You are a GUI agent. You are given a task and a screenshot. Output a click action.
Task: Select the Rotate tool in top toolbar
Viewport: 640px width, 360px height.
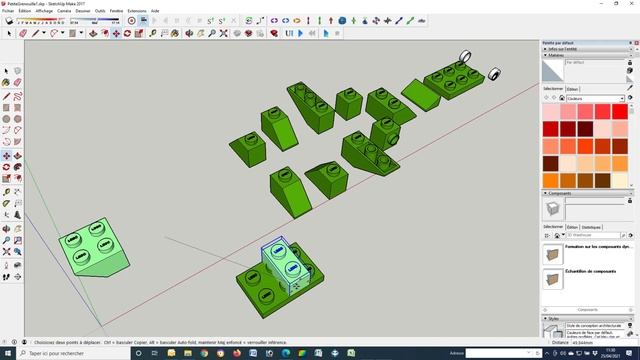[x=127, y=33]
